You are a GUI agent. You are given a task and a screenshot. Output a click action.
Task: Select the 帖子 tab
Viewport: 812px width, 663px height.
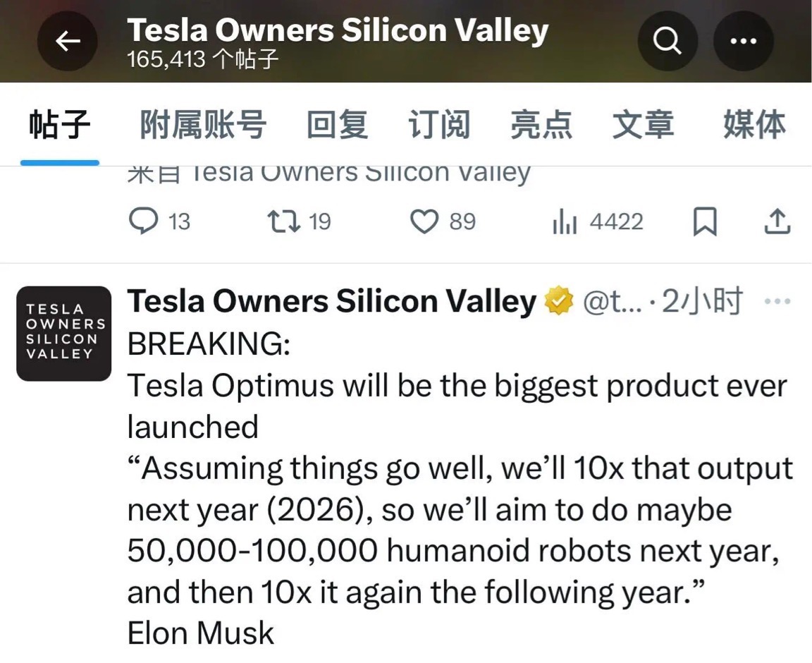point(59,125)
